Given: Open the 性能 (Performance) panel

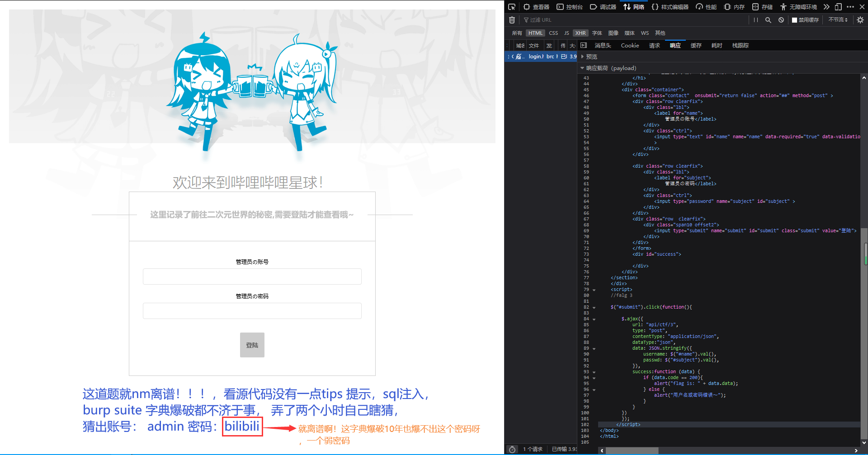Looking at the screenshot, I should tap(706, 7).
